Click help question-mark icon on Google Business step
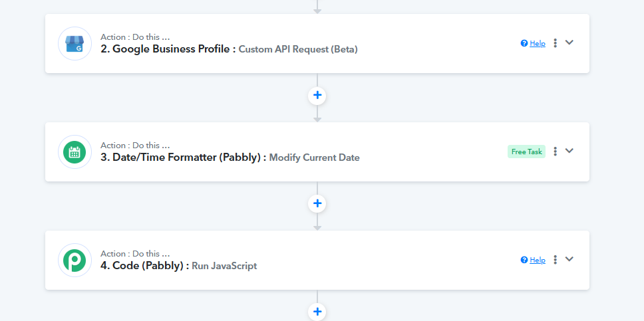 tap(524, 43)
